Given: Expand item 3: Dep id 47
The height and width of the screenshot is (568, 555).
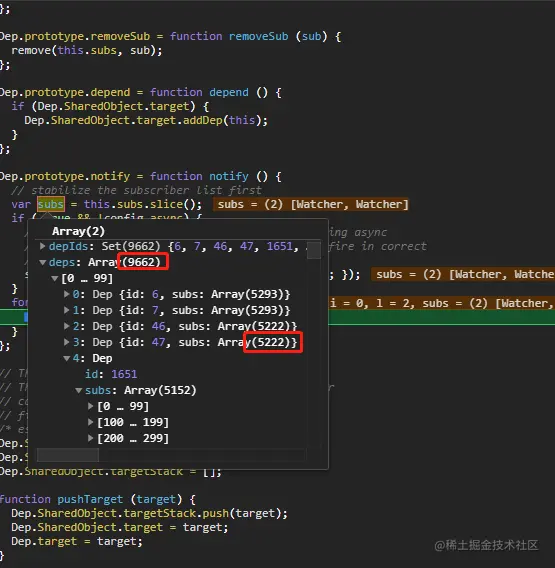Looking at the screenshot, I should [67, 342].
